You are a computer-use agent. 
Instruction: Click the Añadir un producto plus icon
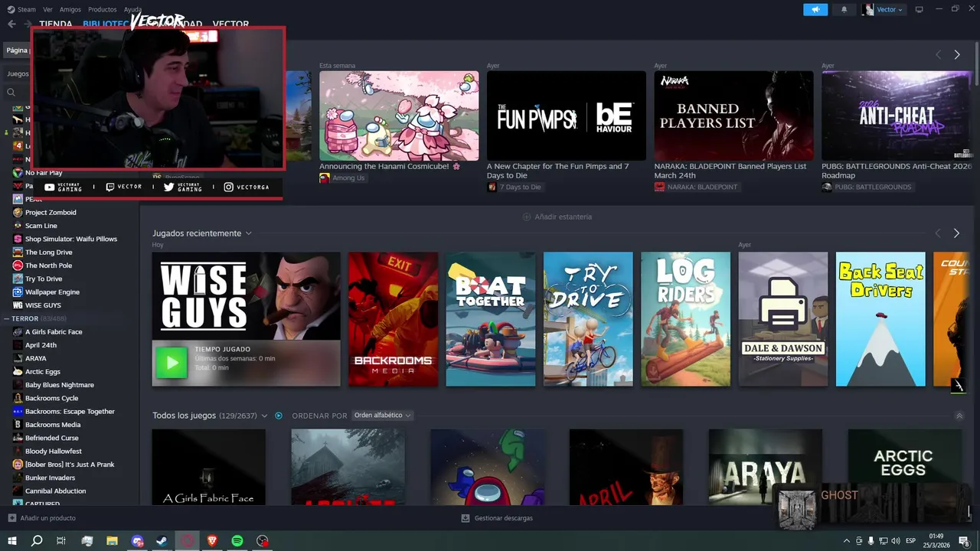click(11, 518)
